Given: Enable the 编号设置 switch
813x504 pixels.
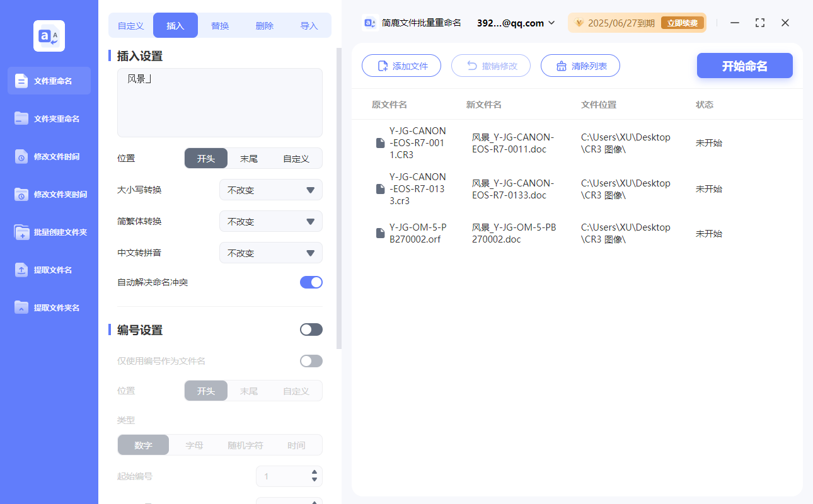Looking at the screenshot, I should click(x=311, y=329).
